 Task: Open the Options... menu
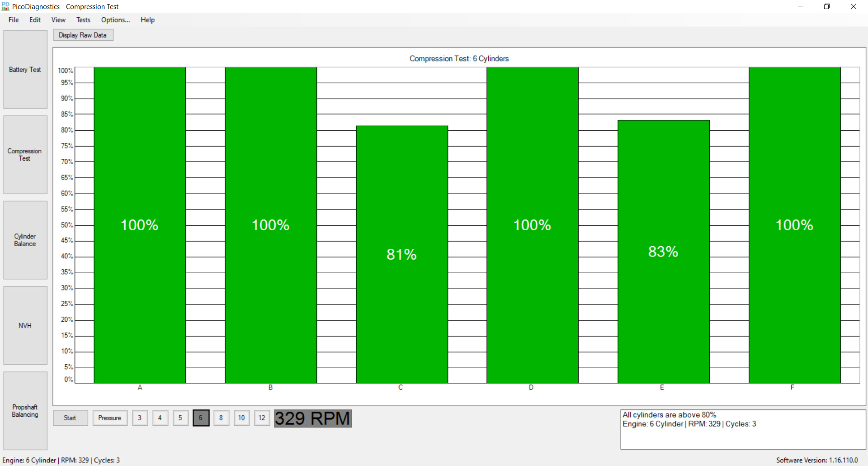[x=115, y=20]
